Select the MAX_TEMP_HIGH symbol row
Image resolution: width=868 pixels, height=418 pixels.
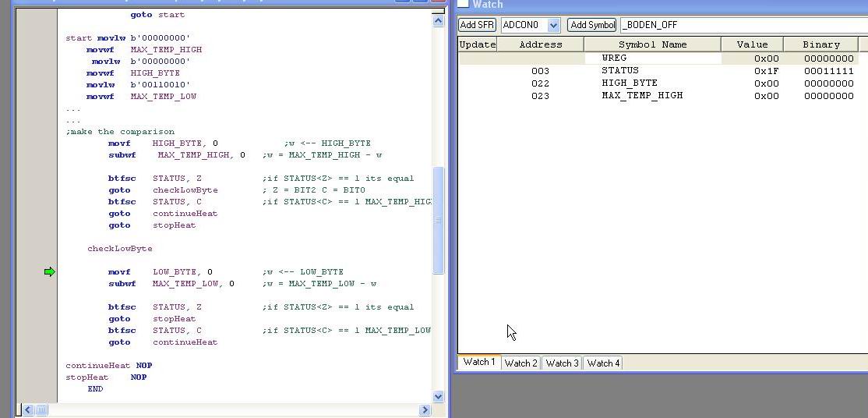coord(658,96)
